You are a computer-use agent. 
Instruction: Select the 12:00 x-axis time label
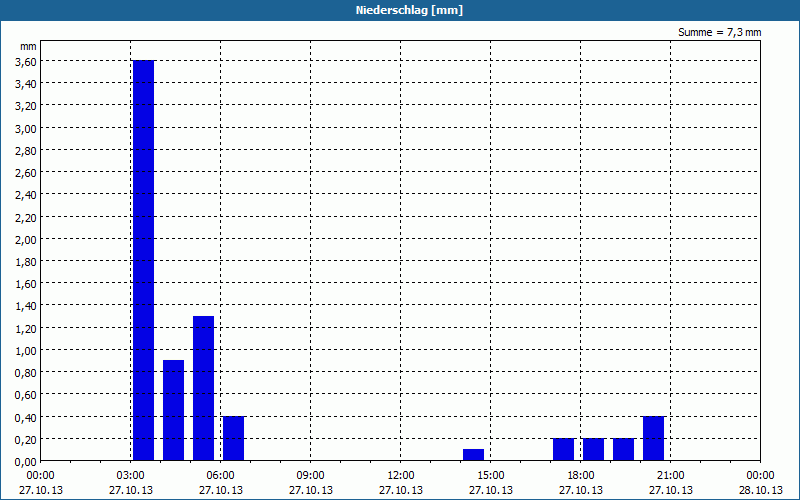401,476
